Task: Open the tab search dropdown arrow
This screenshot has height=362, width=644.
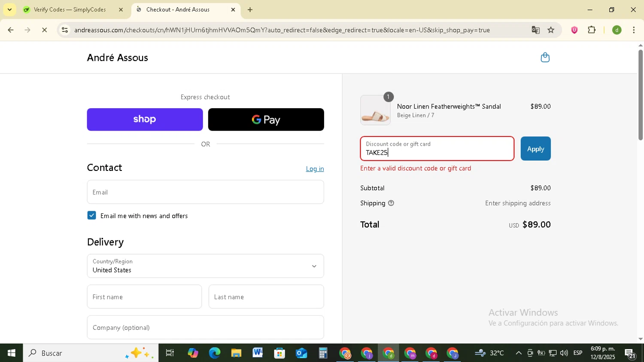Action: pyautogui.click(x=9, y=9)
